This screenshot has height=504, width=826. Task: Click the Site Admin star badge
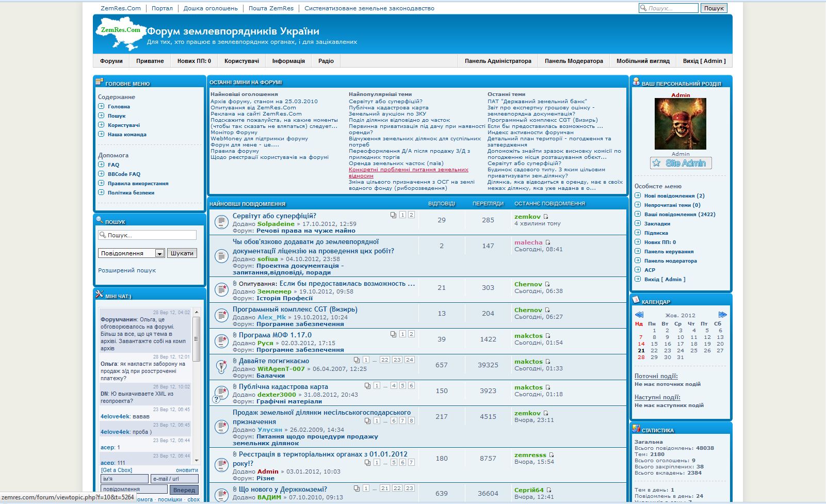[681, 163]
